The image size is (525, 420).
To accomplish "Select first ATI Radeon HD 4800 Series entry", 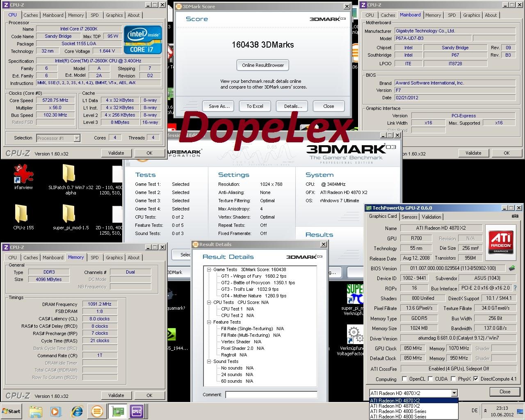I will point(413,411).
